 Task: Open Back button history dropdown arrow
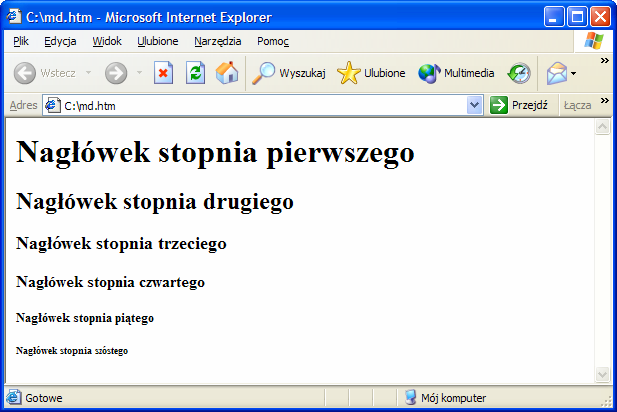pyautogui.click(x=89, y=73)
